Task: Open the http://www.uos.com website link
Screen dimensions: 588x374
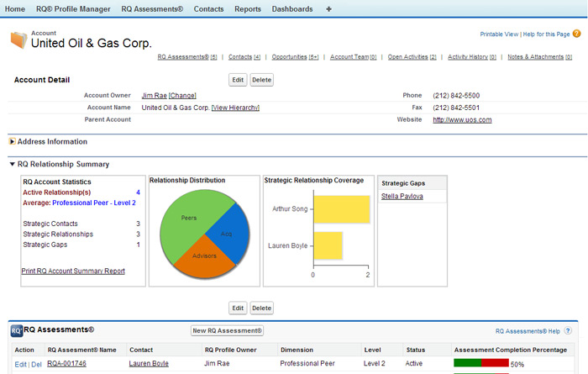Action: pos(462,119)
